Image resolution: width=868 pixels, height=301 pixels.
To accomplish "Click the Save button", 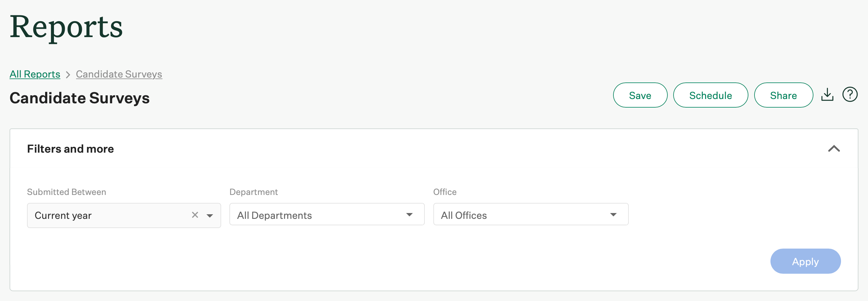I will (x=640, y=95).
